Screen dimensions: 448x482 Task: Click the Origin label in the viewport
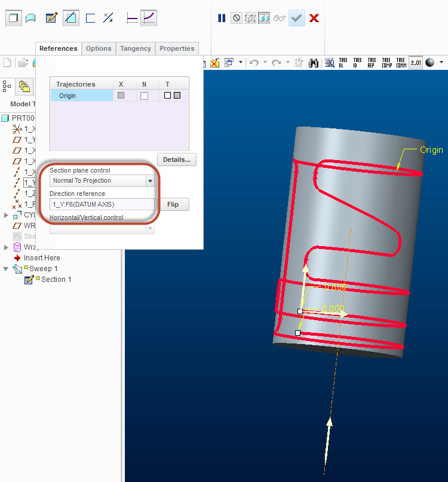pyautogui.click(x=431, y=150)
